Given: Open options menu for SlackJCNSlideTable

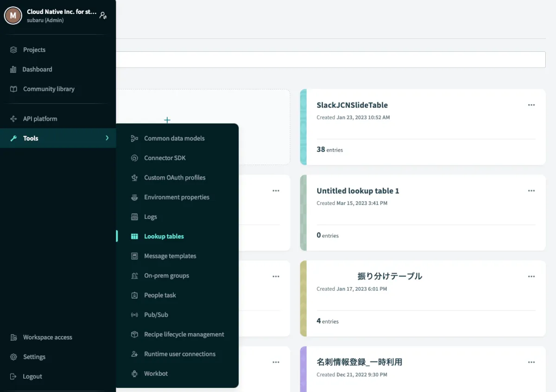Looking at the screenshot, I should pos(531,105).
